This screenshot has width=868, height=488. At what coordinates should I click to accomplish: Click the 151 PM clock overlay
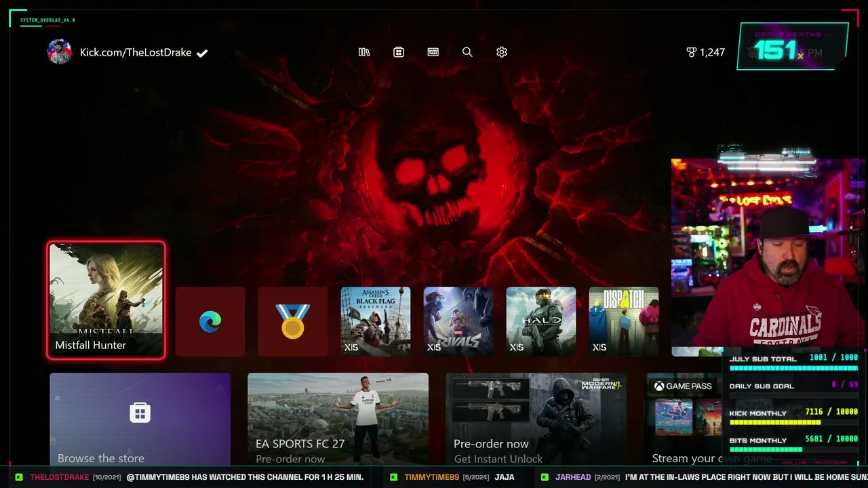pos(792,47)
